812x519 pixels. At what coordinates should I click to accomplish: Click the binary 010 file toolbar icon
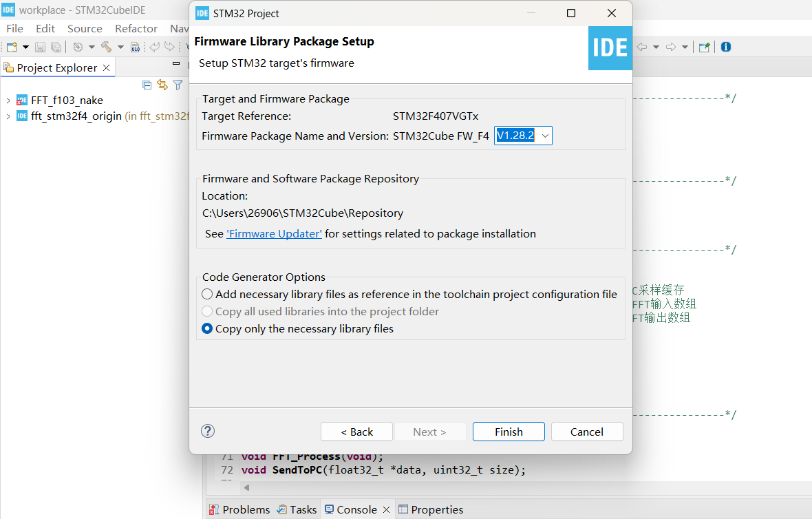point(136,47)
